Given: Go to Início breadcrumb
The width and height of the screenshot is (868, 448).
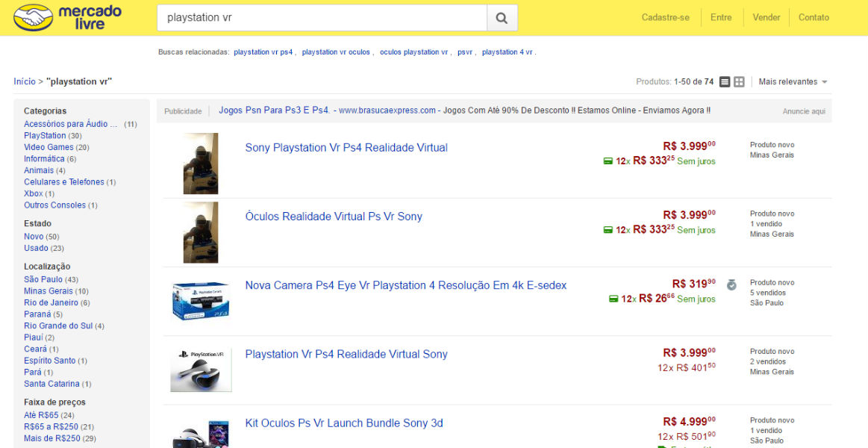Looking at the screenshot, I should point(25,81).
